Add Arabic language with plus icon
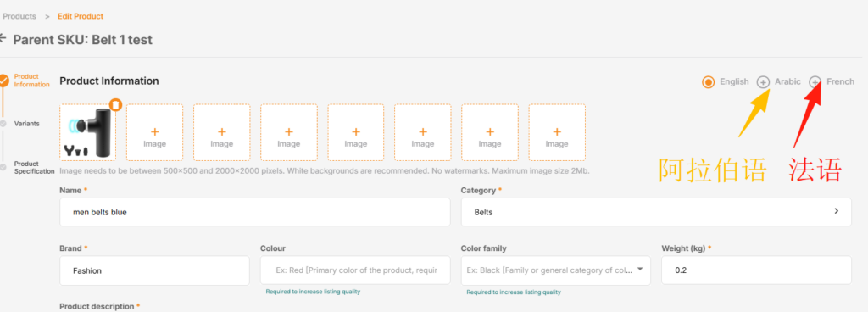Image resolution: width=868 pixels, height=312 pixels. pyautogui.click(x=763, y=82)
